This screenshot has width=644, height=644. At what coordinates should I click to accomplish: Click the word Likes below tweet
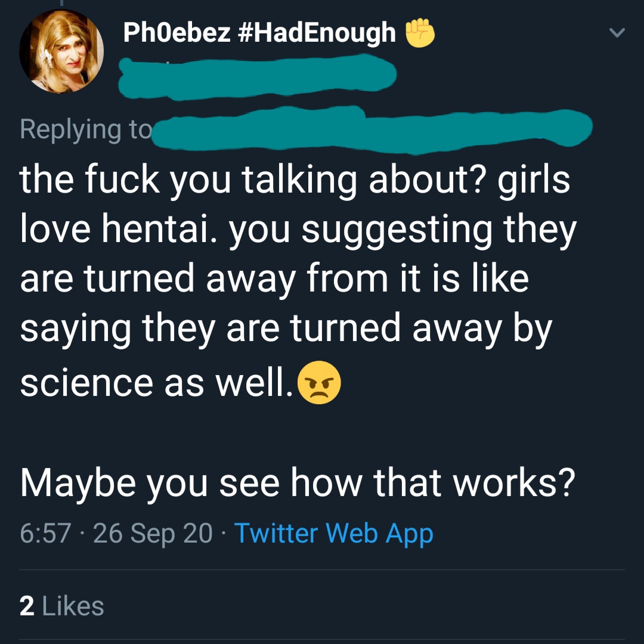tap(73, 606)
